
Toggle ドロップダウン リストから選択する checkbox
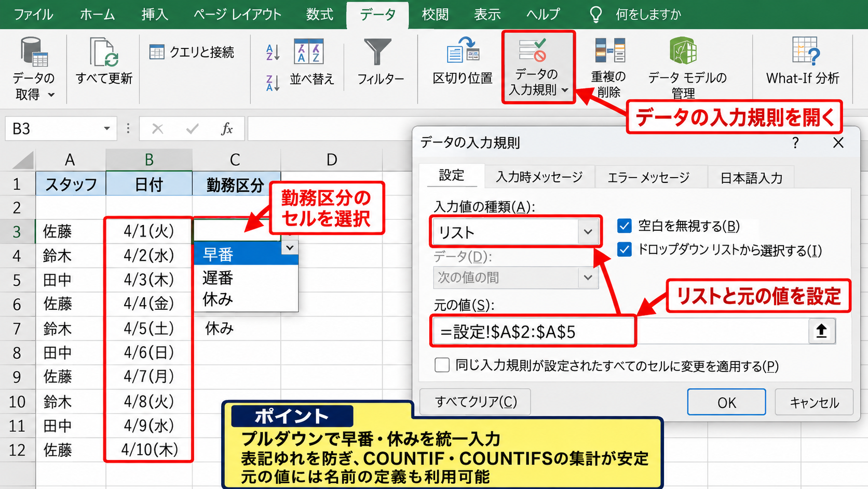tap(625, 250)
